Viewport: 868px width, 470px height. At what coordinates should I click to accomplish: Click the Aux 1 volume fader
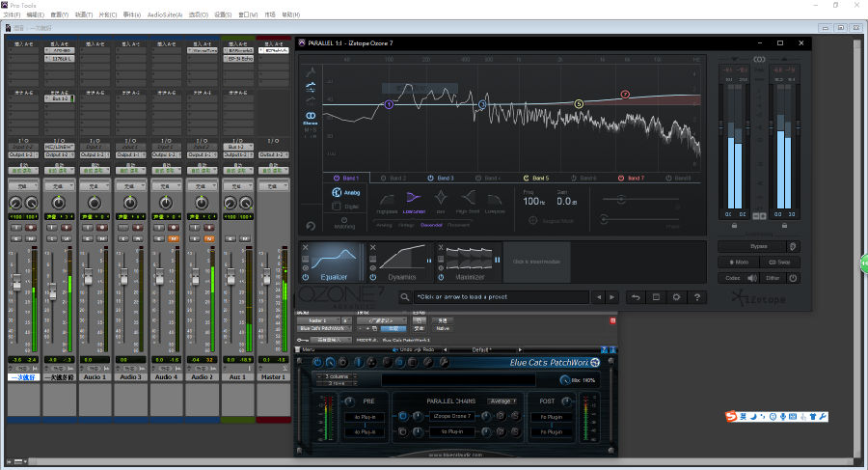[231, 275]
